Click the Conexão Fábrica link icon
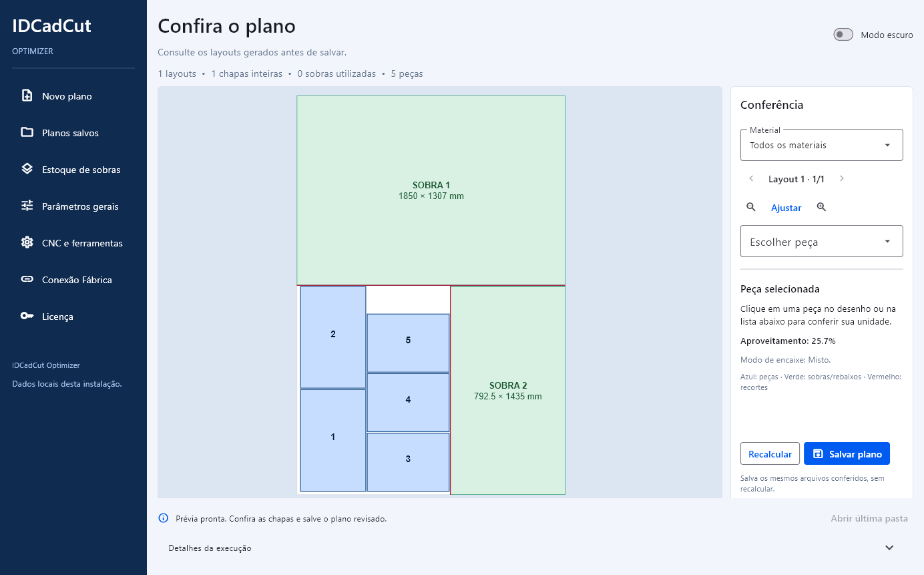The image size is (924, 575). coord(27,279)
